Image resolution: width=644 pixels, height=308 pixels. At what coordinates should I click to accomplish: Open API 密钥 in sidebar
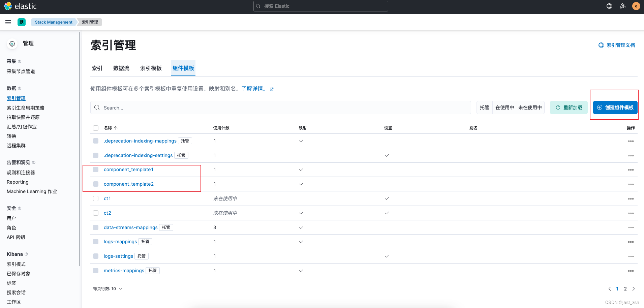pos(16,237)
